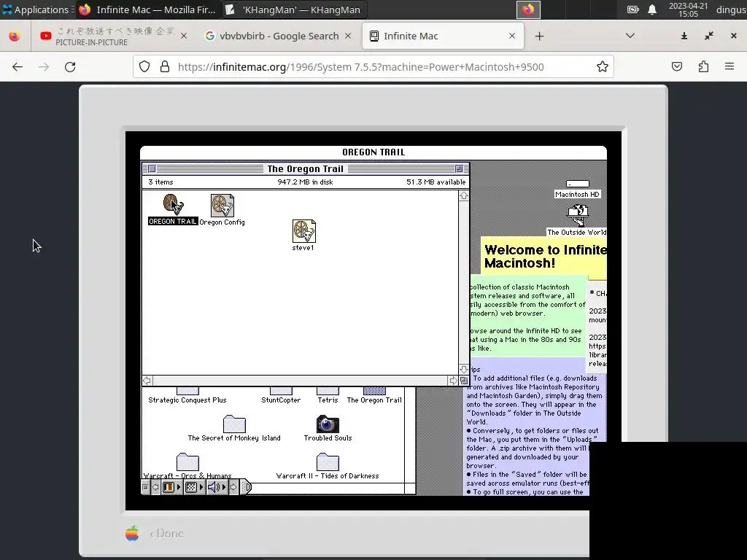Collapse the Control Strip using end tab
Viewport: 747px width, 560px height.
246,487
